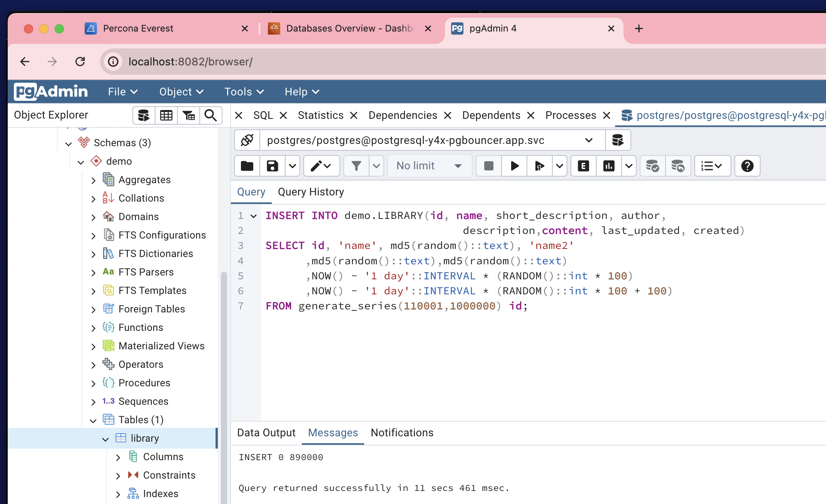Screen dimensions: 826x504
Task: Click the Explain query E icon
Action: click(x=583, y=166)
